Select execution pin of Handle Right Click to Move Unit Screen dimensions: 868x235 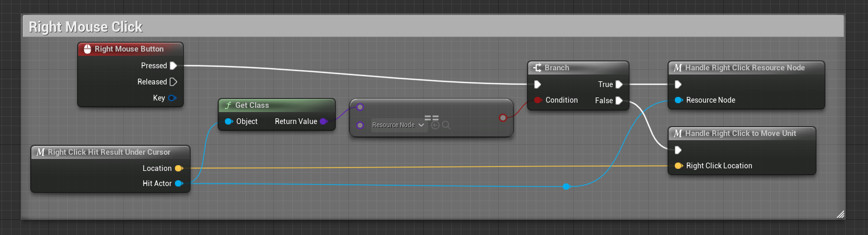click(x=678, y=150)
